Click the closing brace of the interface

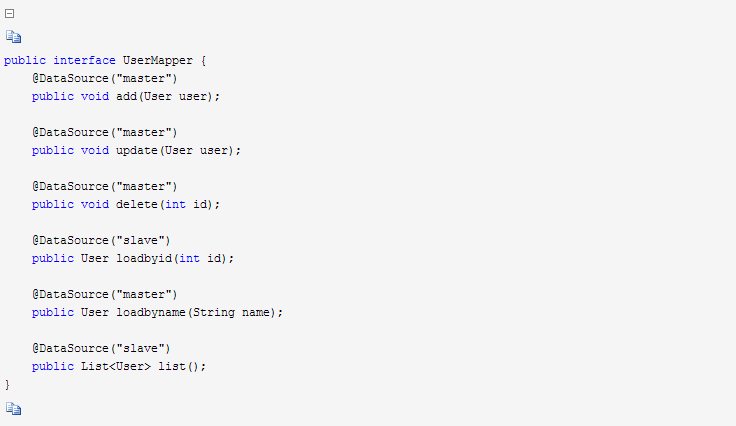click(x=7, y=385)
